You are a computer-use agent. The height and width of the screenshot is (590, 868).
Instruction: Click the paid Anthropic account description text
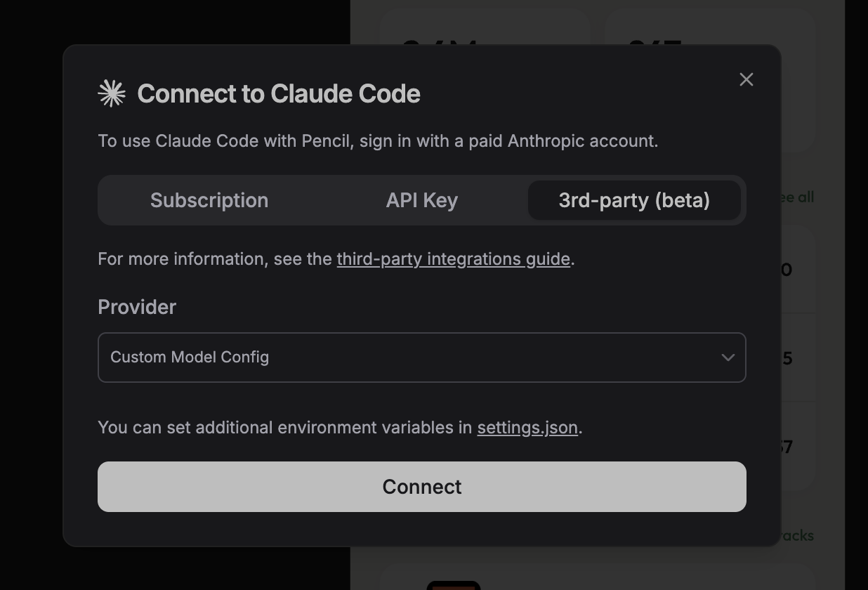(x=378, y=141)
